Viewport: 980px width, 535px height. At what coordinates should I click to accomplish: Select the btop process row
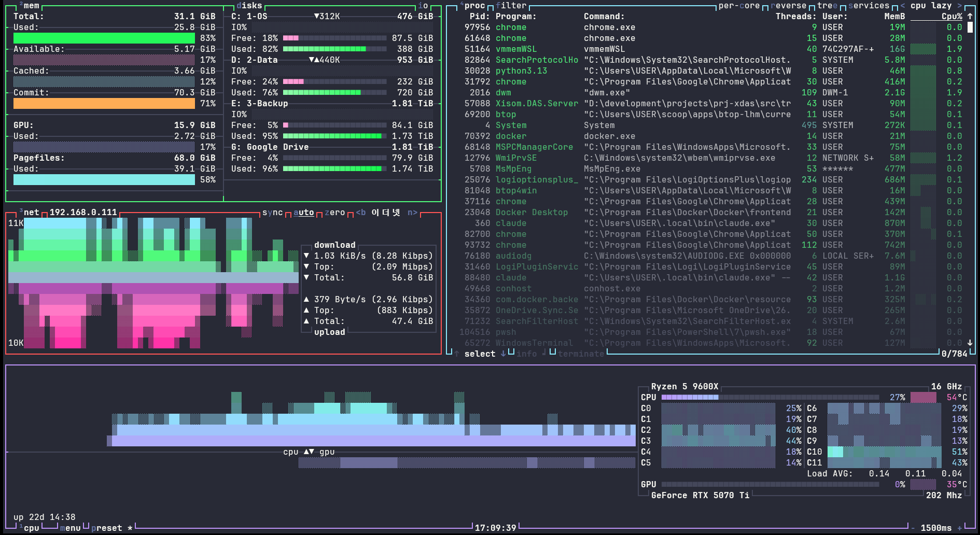(713, 114)
